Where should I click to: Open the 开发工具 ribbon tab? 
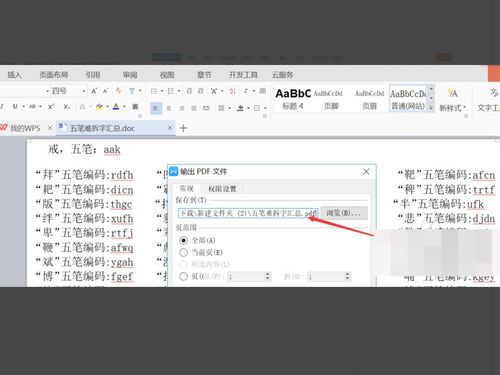point(243,75)
